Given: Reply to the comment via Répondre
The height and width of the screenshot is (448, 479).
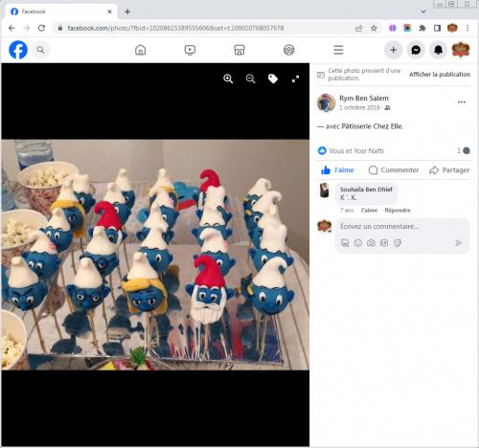Looking at the screenshot, I should pyautogui.click(x=398, y=210).
